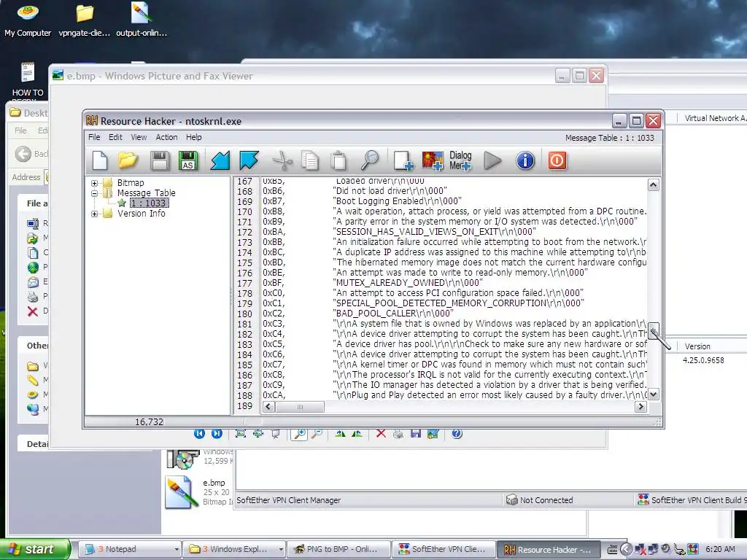Image resolution: width=747 pixels, height=560 pixels.
Task: Expand the Bitmap tree node
Action: point(94,183)
